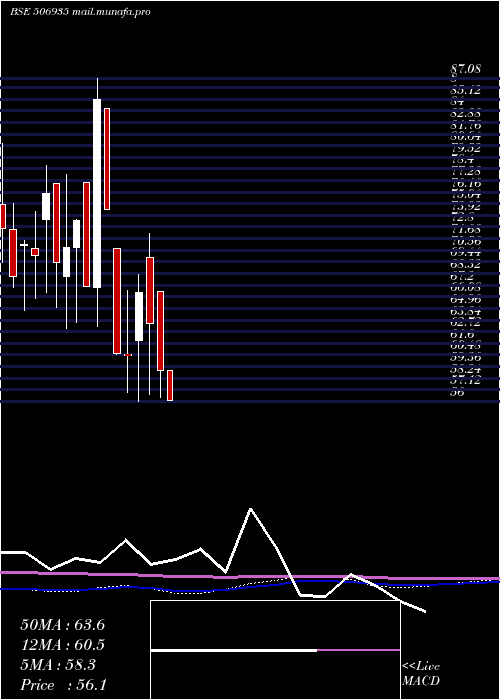Click the "BSE 506985 mail.munafa.pro" chart title
Image resolution: width=500 pixels, height=700 pixels.
tap(80, 12)
